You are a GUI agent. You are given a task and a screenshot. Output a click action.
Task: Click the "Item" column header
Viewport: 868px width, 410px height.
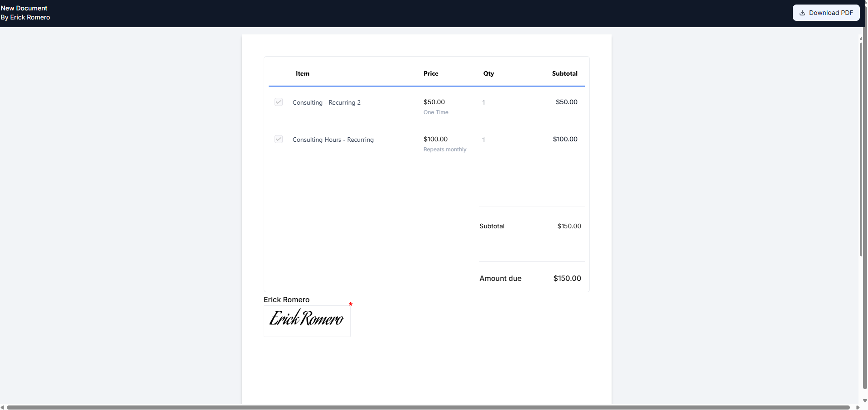point(303,73)
